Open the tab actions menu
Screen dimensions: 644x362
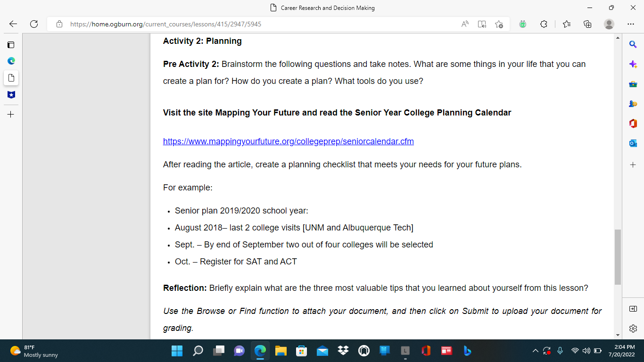coord(10,45)
